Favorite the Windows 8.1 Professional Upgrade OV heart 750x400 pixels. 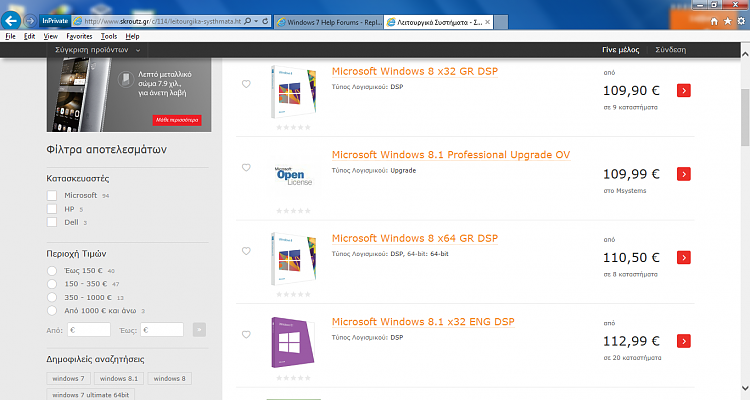pyautogui.click(x=246, y=167)
